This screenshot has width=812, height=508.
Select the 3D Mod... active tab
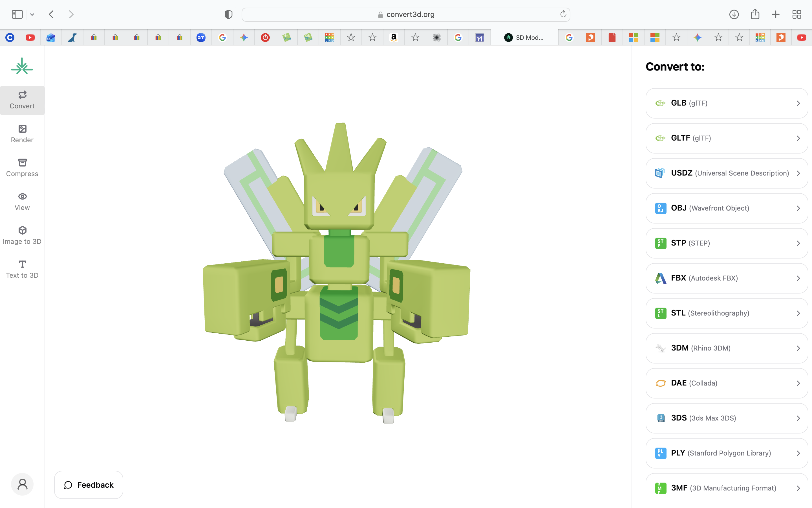(x=524, y=37)
